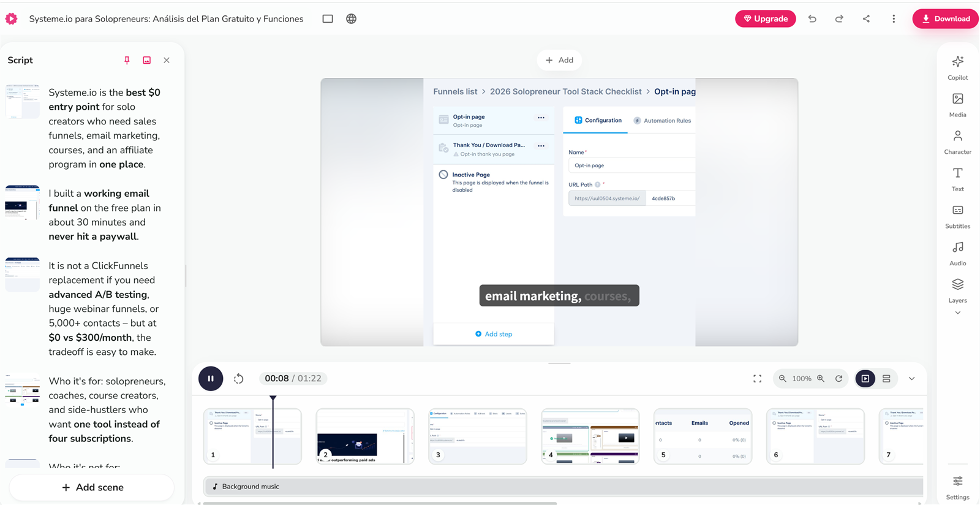Expand more sidebar tools chevron
Image resolution: width=980 pixels, height=505 pixels.
[958, 313]
